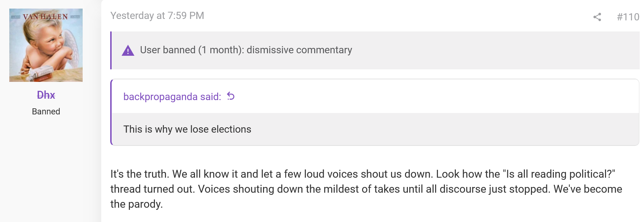Click the quoted text 'This is why we lose elections'
The width and height of the screenshot is (644, 222).
pyautogui.click(x=187, y=129)
